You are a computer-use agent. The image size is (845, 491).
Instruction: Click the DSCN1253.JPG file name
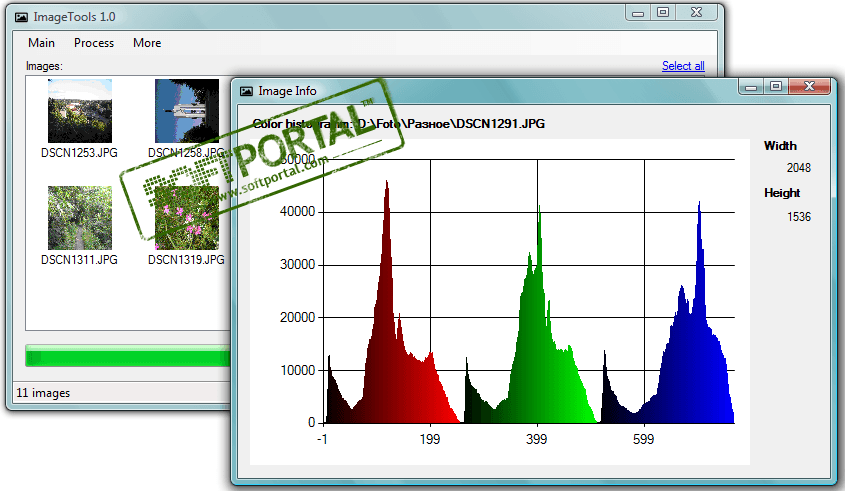[x=79, y=153]
